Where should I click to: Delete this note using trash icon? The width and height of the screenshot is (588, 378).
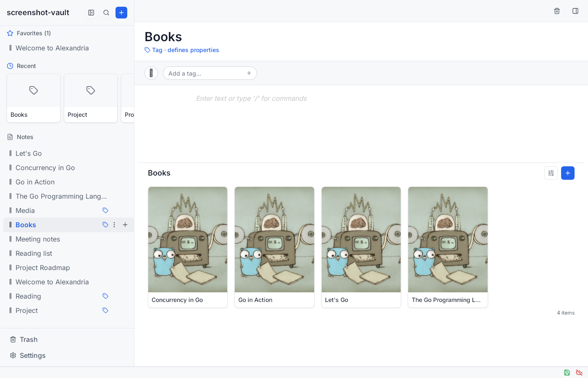tap(557, 11)
